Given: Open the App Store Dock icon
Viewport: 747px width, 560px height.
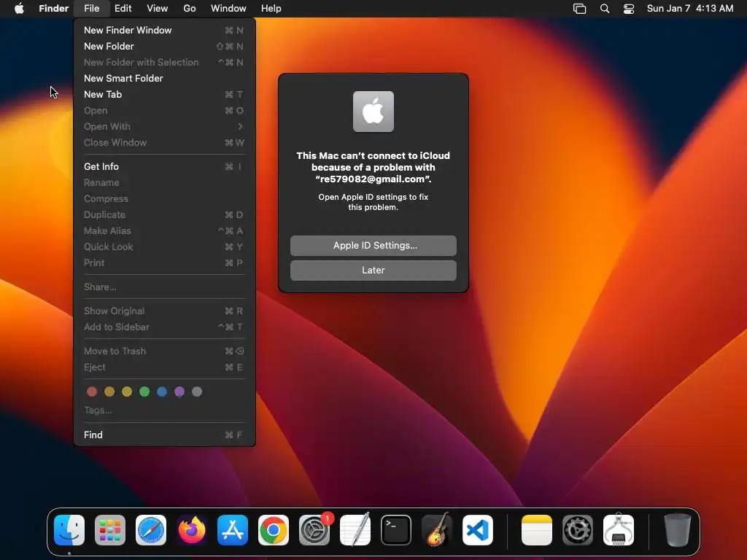Looking at the screenshot, I should (x=233, y=529).
